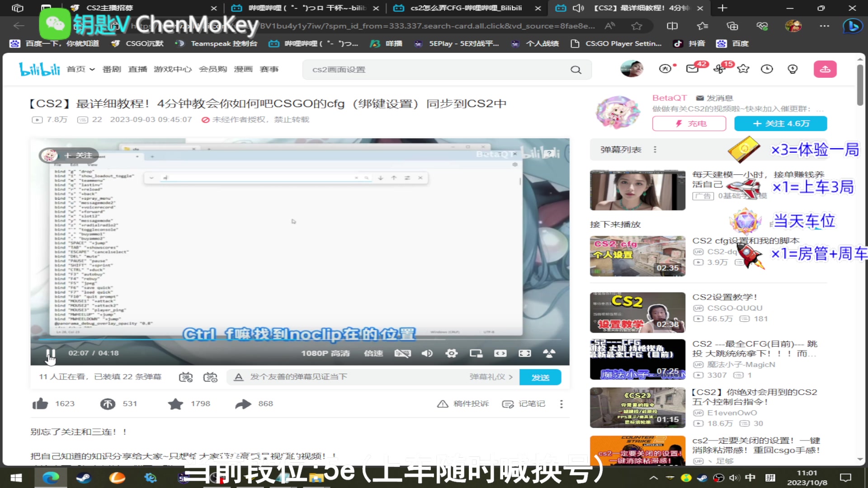
Task: Open user avatar in bilibili header
Action: click(x=632, y=69)
